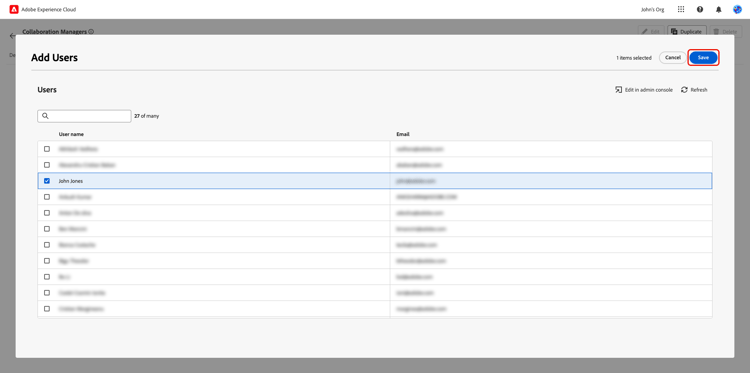Click the Cancel button
This screenshot has height=373, width=750.
coord(673,57)
